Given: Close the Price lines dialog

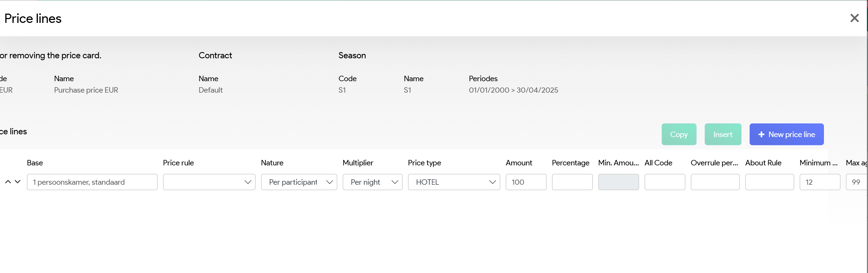Looking at the screenshot, I should tap(854, 18).
